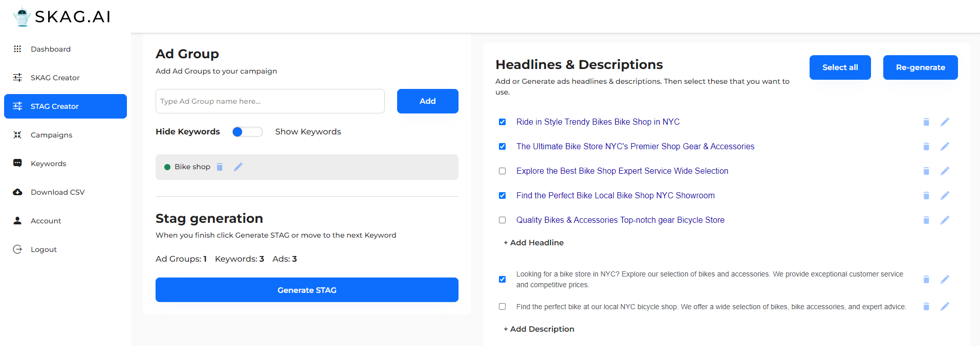Focus the Ad Group name input field
980x346 pixels.
pos(270,101)
